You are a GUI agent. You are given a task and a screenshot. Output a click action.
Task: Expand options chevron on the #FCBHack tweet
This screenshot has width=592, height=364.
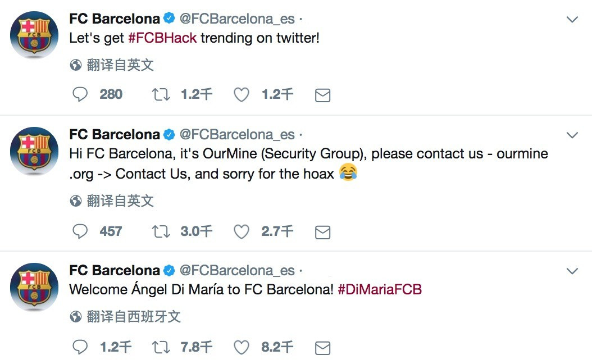pyautogui.click(x=572, y=19)
